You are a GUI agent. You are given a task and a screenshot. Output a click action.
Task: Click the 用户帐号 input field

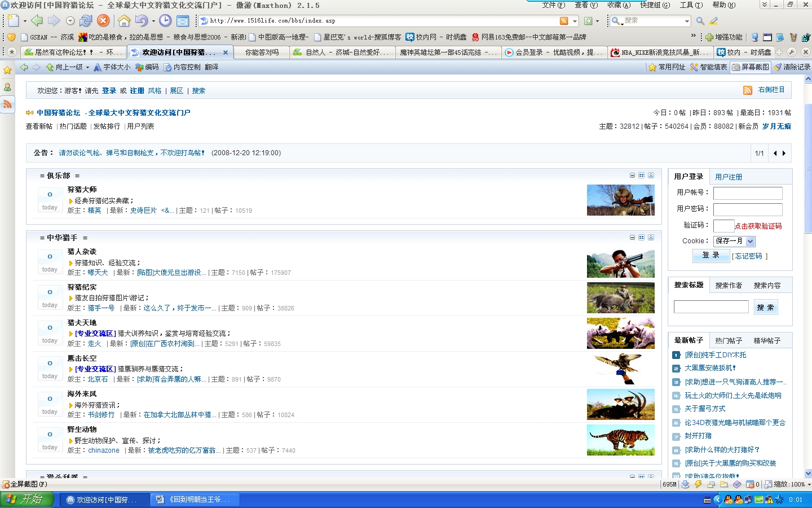tap(747, 193)
